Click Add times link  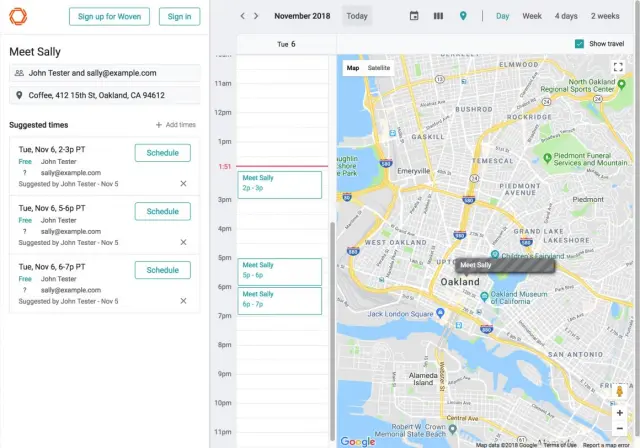[175, 125]
